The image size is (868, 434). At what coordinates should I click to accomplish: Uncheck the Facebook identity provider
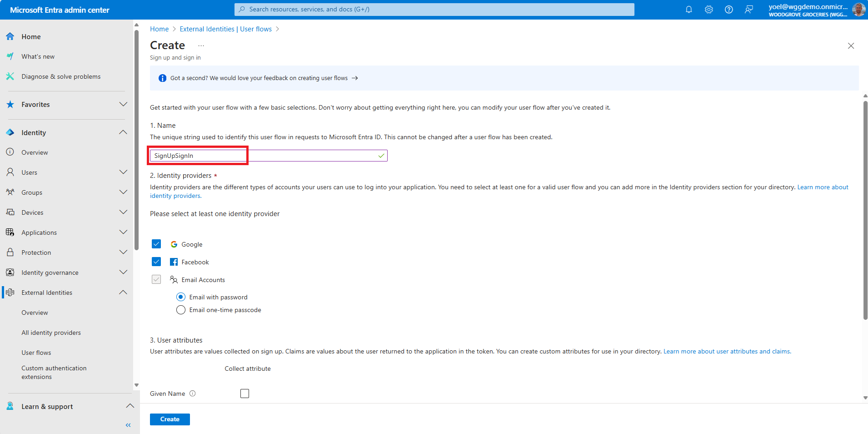156,262
